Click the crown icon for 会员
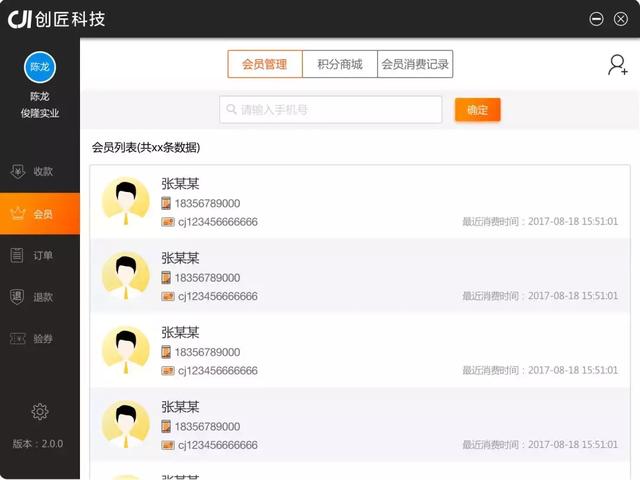The width and height of the screenshot is (640, 480). pos(18,213)
